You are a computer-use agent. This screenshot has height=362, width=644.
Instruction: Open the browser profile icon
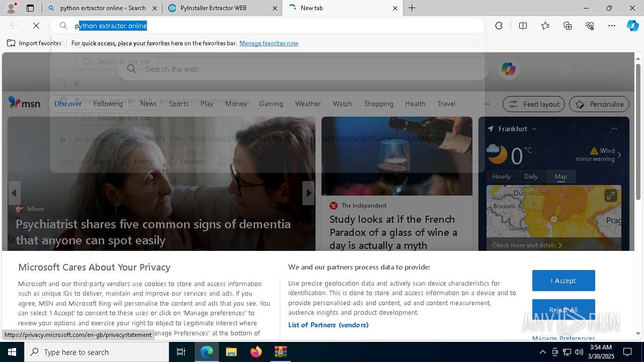click(x=11, y=8)
